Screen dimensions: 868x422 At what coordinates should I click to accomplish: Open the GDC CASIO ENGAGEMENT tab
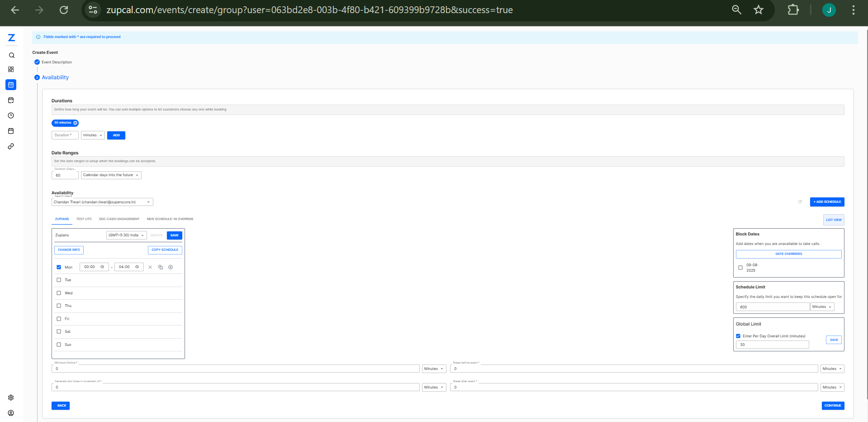119,219
